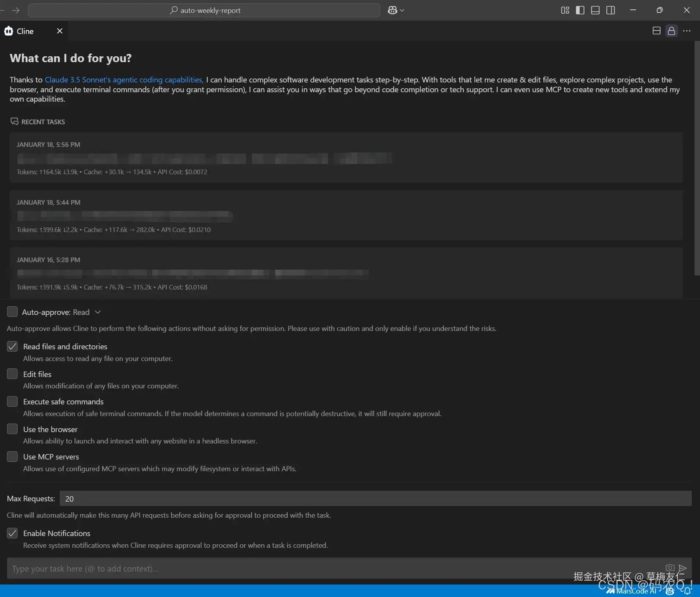Click the Copilot status bar icon
This screenshot has height=597, width=700.
pyautogui.click(x=670, y=591)
